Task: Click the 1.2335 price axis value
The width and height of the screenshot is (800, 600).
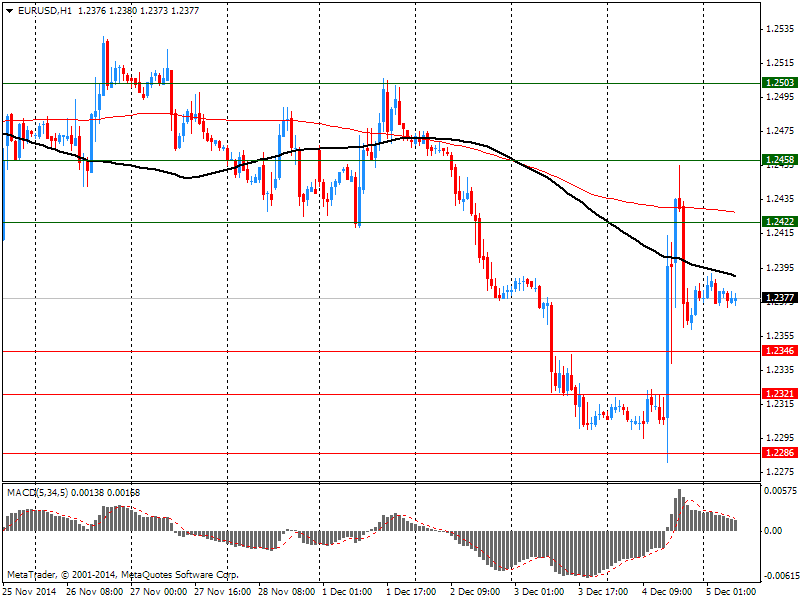Action: click(x=780, y=369)
